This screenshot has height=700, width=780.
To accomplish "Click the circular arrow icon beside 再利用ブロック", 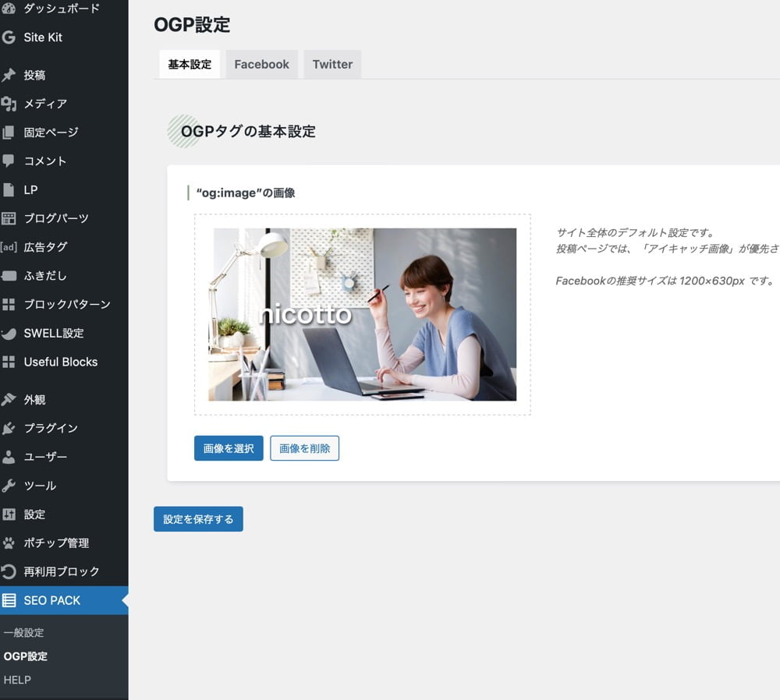I will pyautogui.click(x=9, y=571).
